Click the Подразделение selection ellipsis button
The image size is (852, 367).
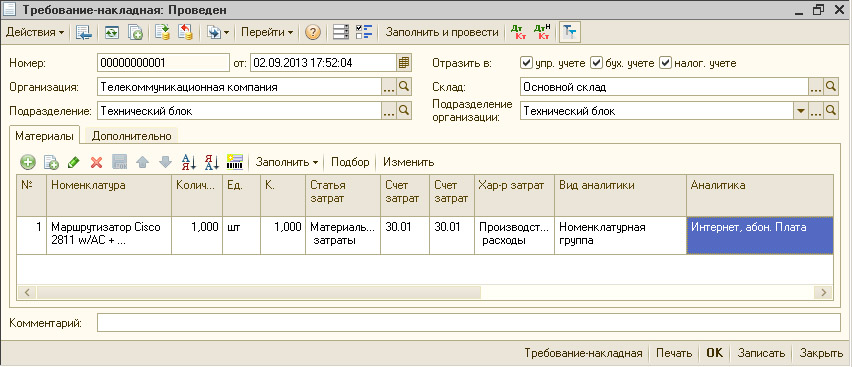pyautogui.click(x=389, y=111)
